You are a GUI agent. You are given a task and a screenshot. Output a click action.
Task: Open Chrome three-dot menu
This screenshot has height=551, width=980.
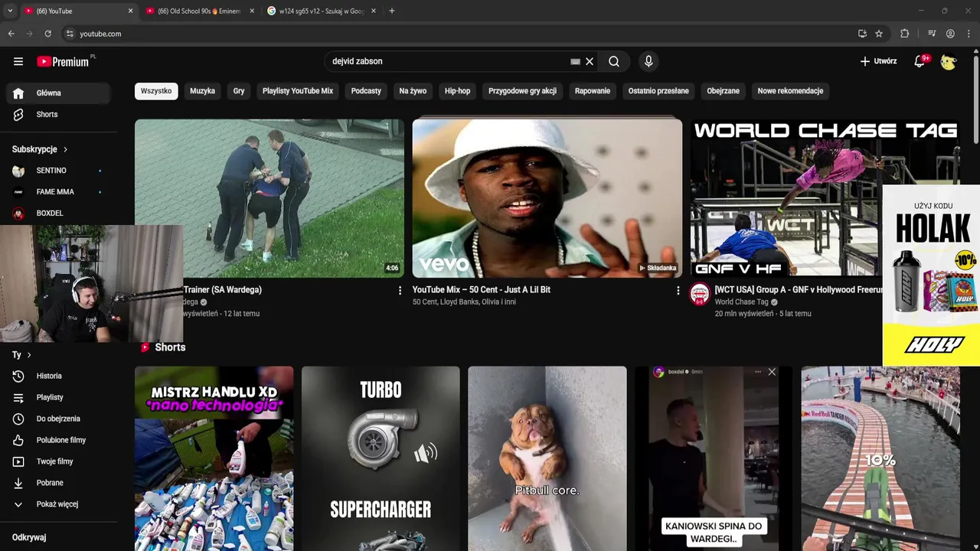pos(969,34)
